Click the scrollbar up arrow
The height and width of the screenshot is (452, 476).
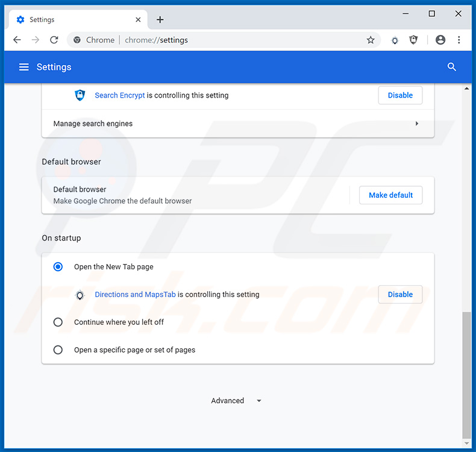coord(466,89)
